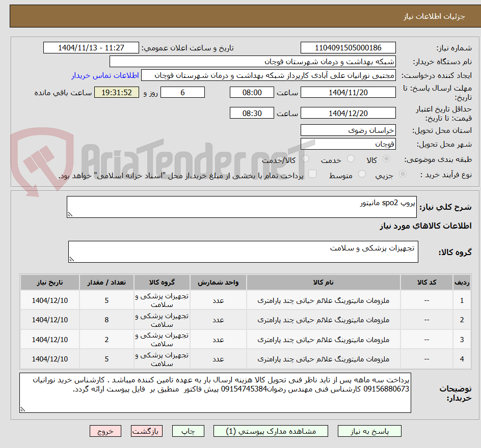
Task: Click the تاریخ نیاز column header
Action: point(50,282)
